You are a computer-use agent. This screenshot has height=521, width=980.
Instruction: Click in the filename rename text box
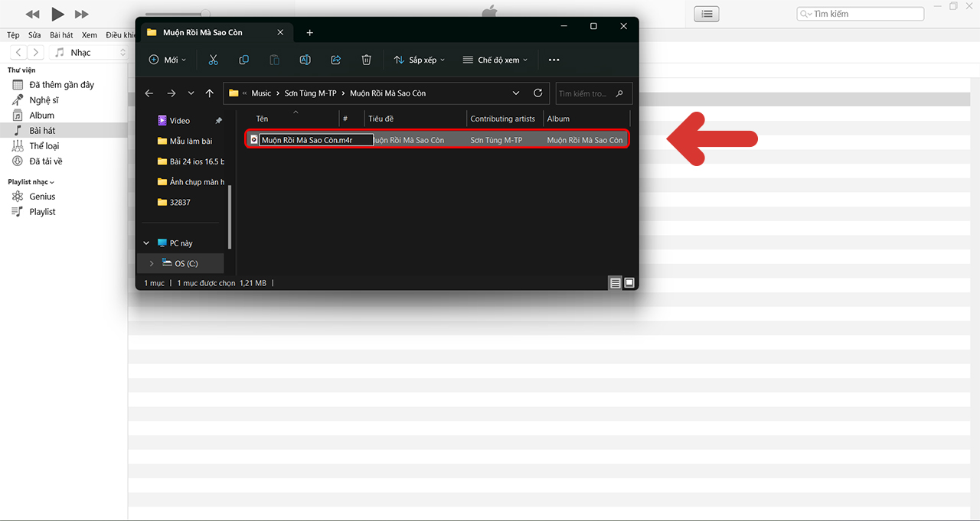tap(315, 140)
